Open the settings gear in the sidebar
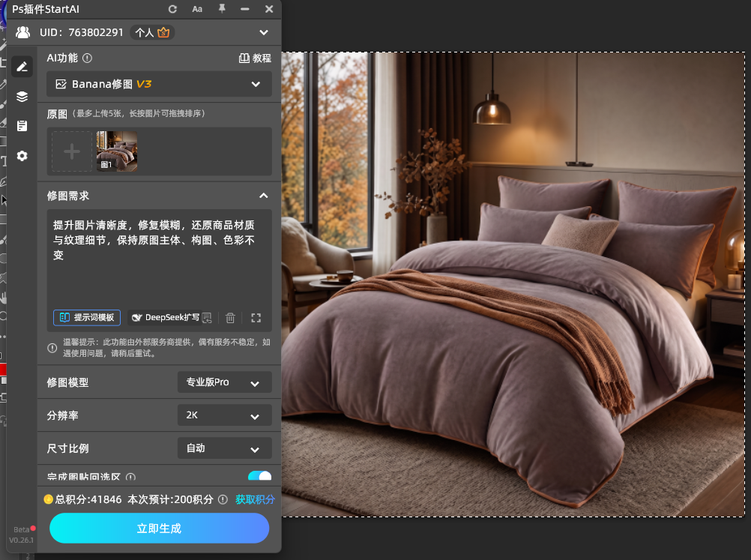 pos(22,156)
